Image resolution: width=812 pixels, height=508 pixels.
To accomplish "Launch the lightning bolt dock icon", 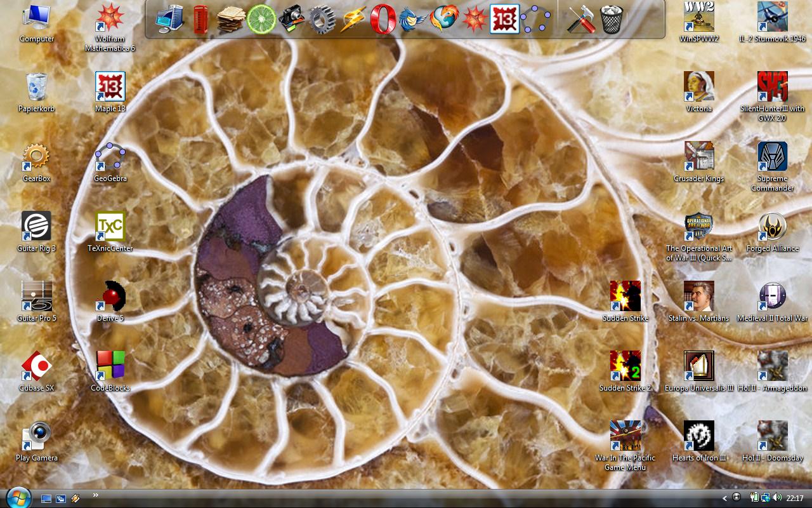I will point(353,19).
